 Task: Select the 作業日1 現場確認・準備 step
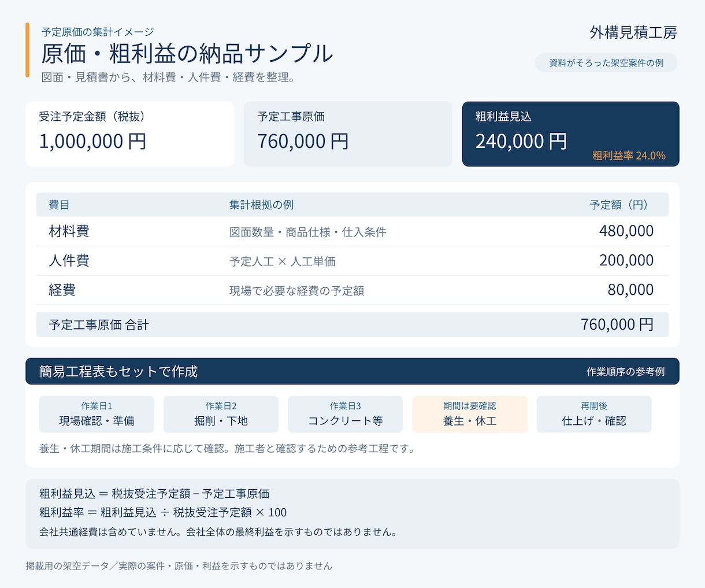click(97, 414)
